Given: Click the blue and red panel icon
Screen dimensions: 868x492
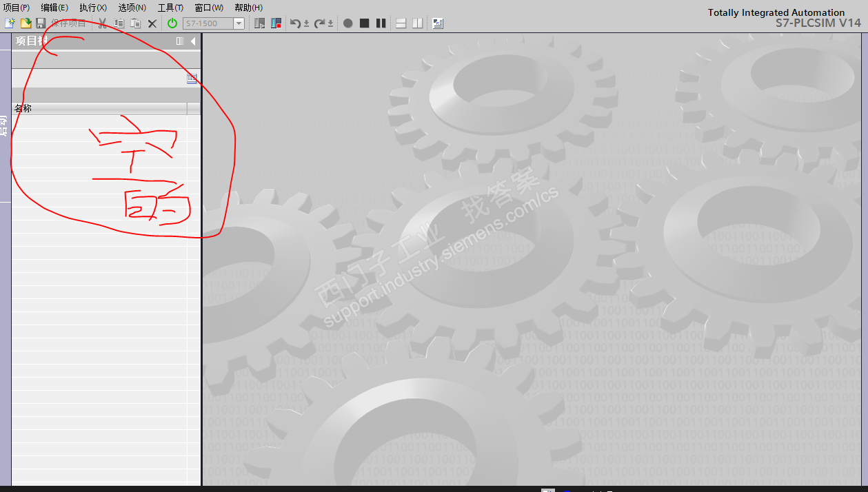Looking at the screenshot, I should [x=276, y=23].
